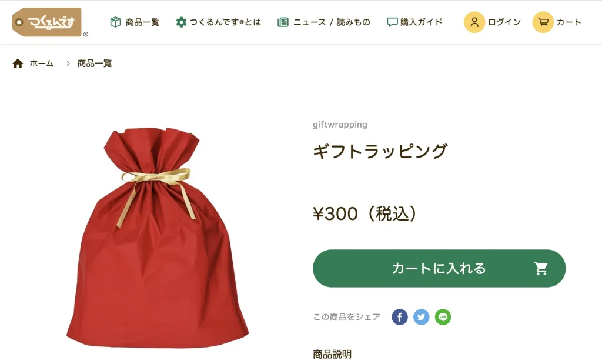The width and height of the screenshot is (602, 364).
Task: Click the カートに入れる button
Action: [439, 268]
